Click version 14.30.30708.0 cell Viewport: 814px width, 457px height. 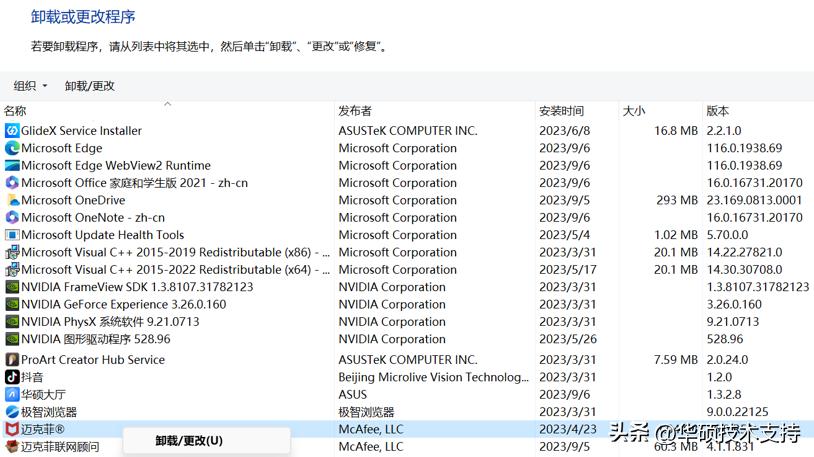744,270
